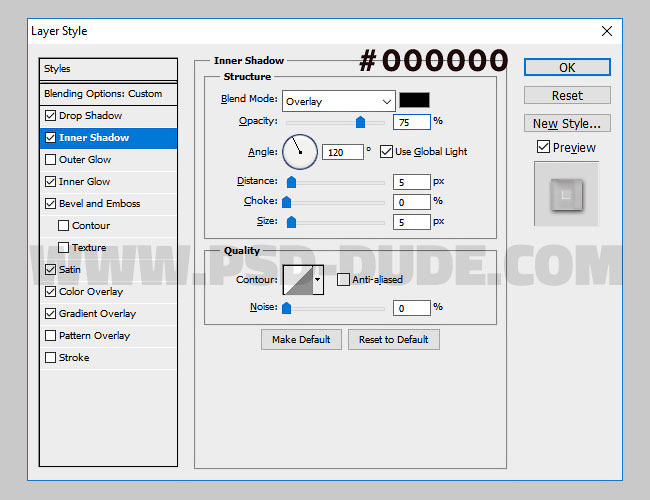The image size is (650, 500).
Task: Select Blending Options: Custom
Action: [109, 94]
